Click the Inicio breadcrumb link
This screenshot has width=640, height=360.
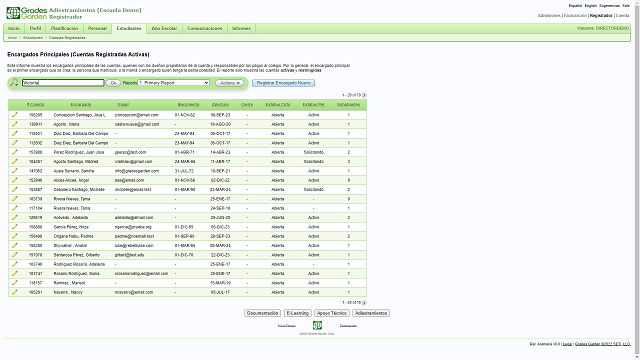13,38
